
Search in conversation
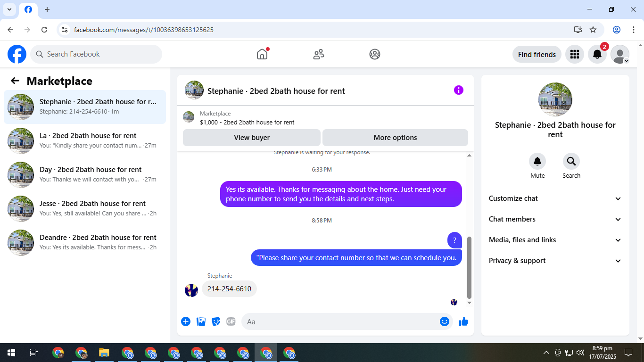[571, 162]
